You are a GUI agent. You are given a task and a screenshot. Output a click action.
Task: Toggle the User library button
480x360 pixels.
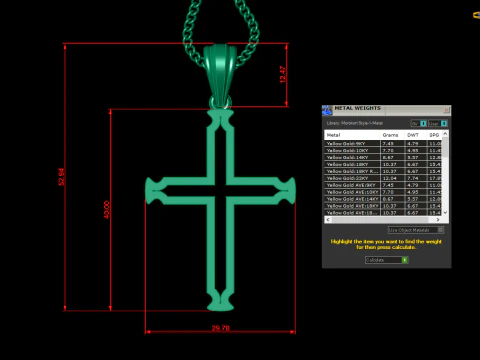coord(438,123)
